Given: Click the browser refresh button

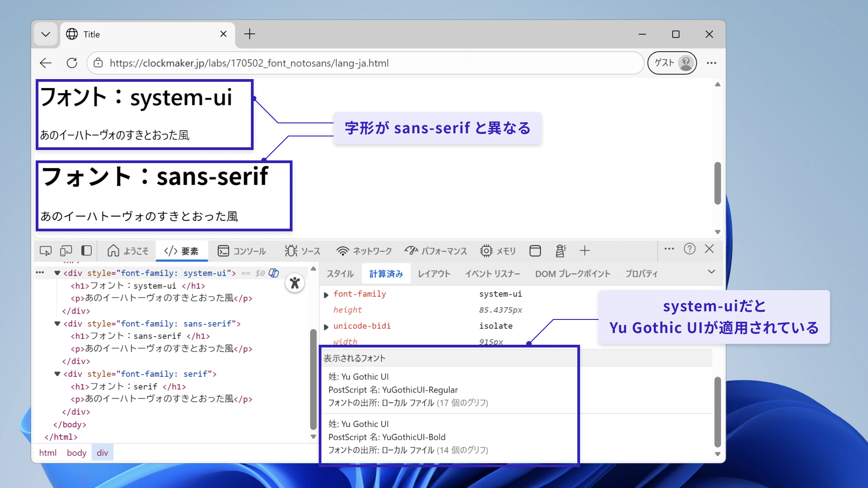Looking at the screenshot, I should click(72, 63).
